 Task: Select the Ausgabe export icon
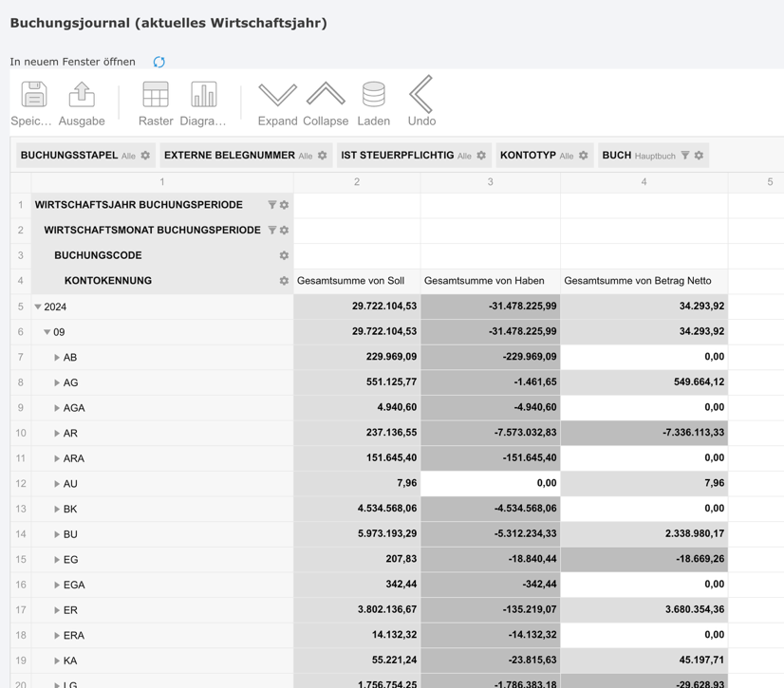pos(82,95)
